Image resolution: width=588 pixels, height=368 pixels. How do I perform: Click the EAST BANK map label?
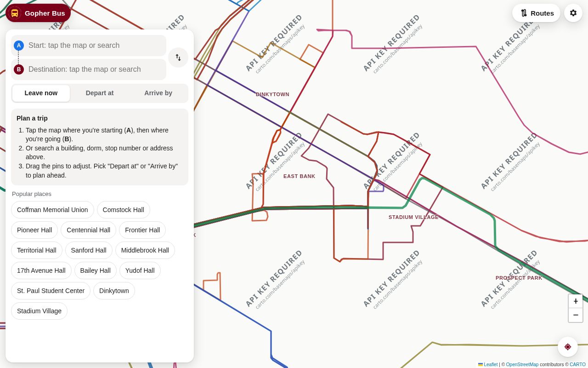point(300,176)
